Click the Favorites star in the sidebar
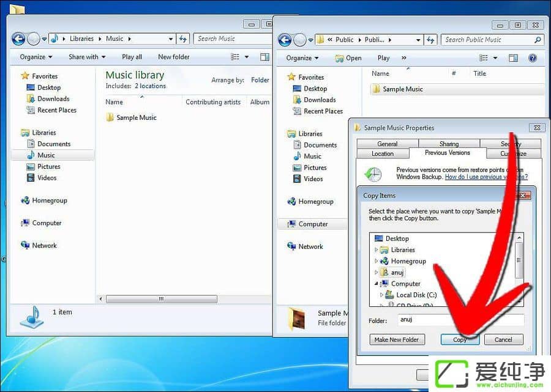 click(x=25, y=76)
